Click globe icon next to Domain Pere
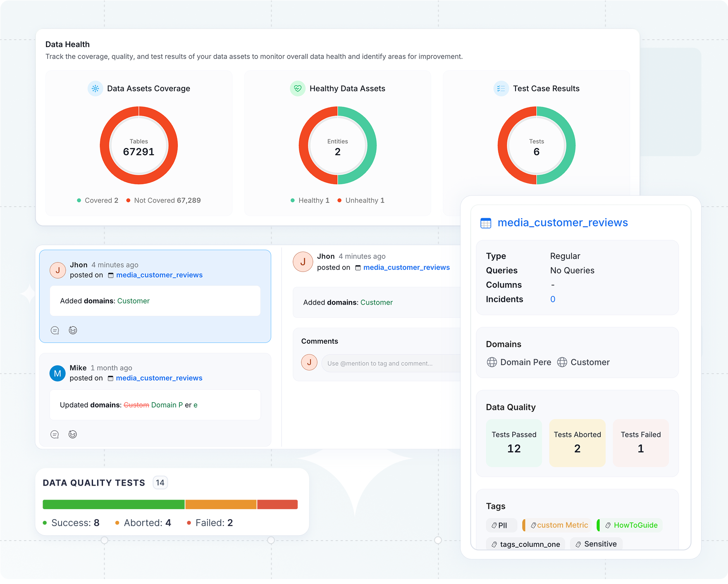Viewport: 728px width, 584px height. tap(492, 362)
